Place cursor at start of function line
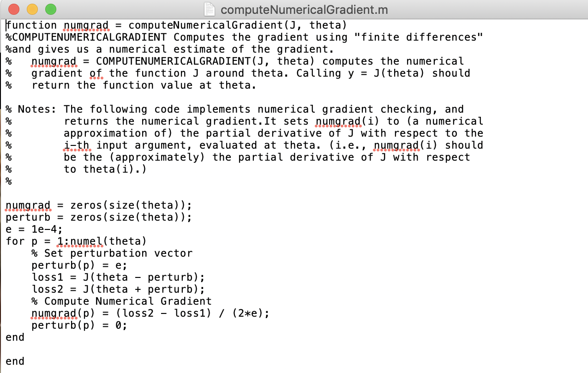This screenshot has height=373, width=588. (x=6, y=25)
